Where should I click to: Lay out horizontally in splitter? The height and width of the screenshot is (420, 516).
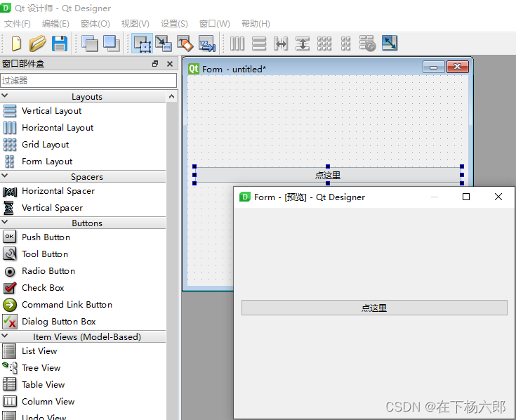(281, 44)
